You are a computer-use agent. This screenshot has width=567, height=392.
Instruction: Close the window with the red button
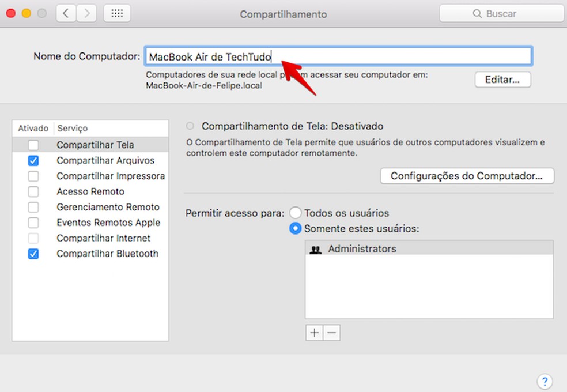tap(11, 14)
